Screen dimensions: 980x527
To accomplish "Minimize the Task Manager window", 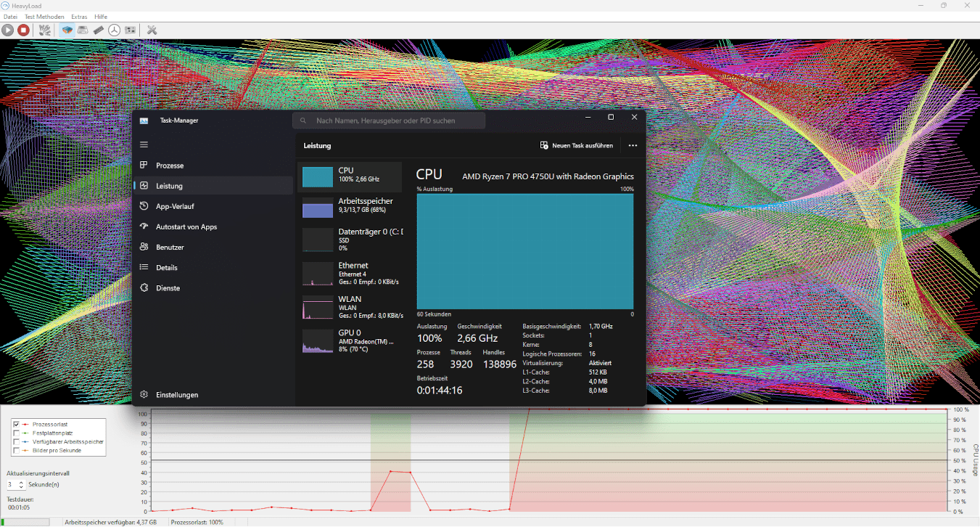I will [587, 117].
